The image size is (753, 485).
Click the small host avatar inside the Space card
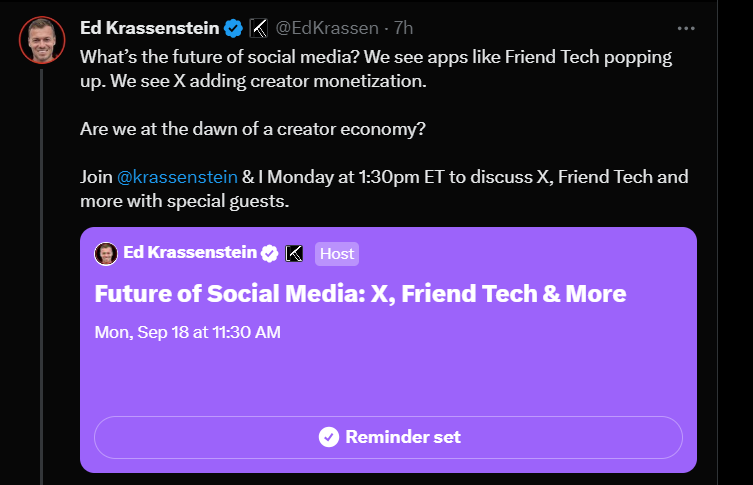[106, 253]
